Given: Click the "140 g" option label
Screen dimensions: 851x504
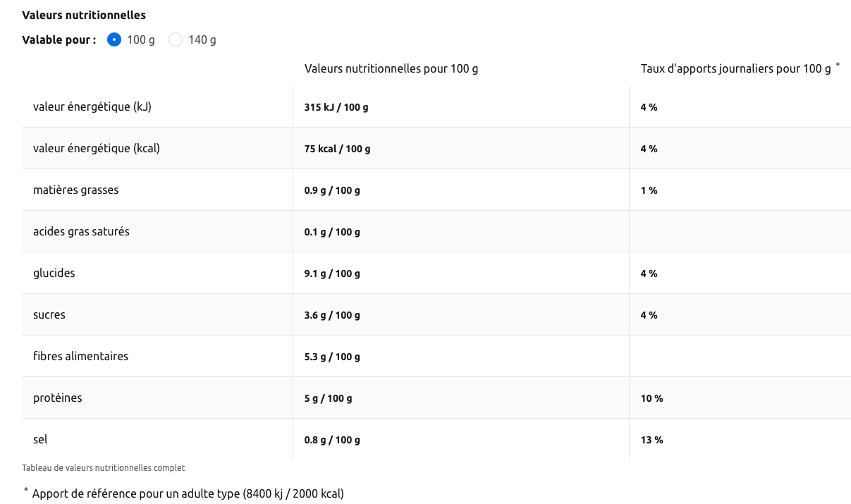Looking at the screenshot, I should click(202, 40).
